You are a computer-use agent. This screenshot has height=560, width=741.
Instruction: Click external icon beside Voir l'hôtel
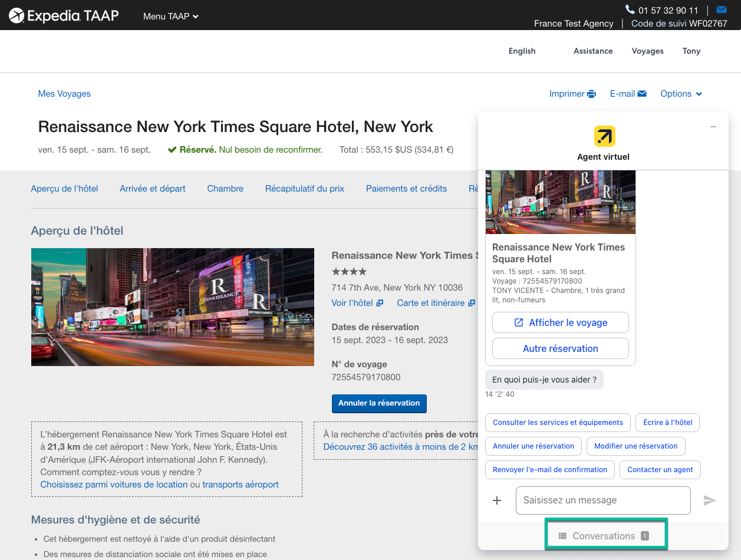click(x=380, y=303)
